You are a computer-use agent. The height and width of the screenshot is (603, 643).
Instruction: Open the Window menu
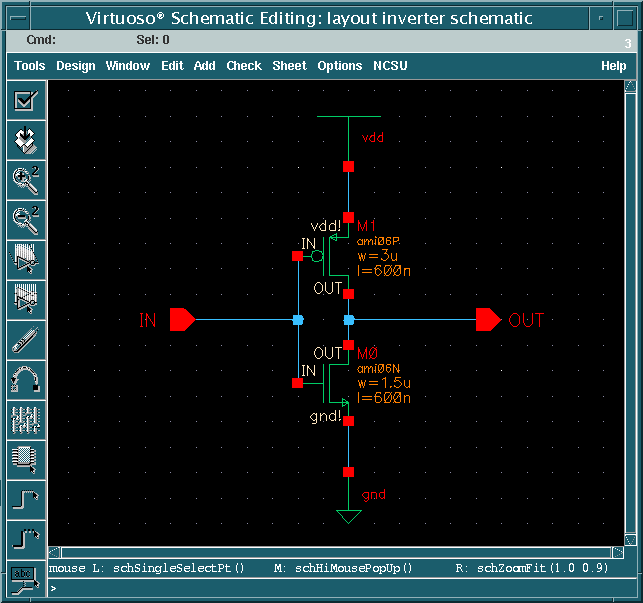click(128, 66)
